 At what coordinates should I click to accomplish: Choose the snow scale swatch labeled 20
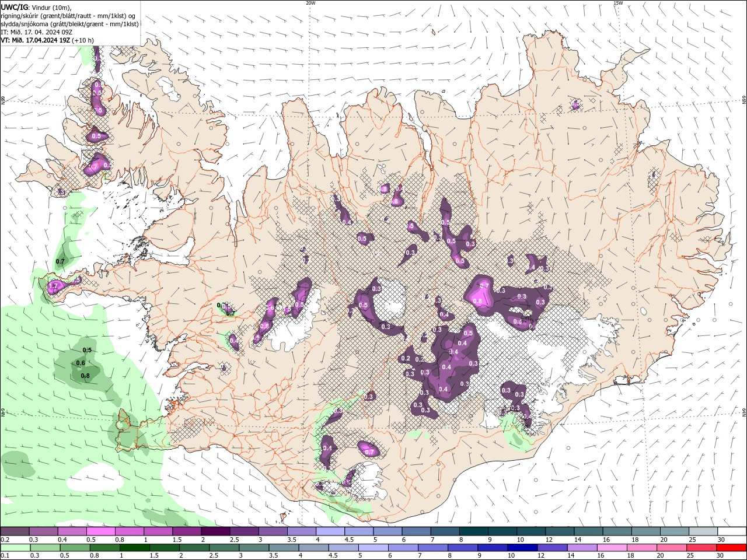coord(674,531)
